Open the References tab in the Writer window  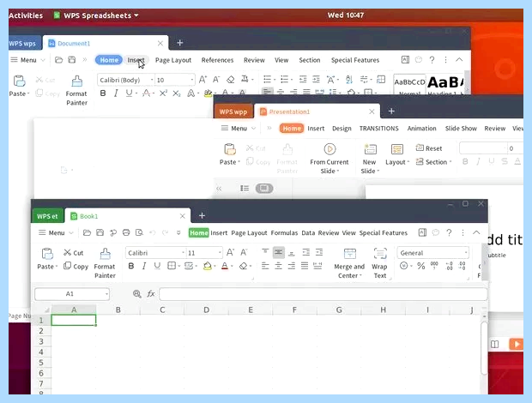pyautogui.click(x=217, y=60)
